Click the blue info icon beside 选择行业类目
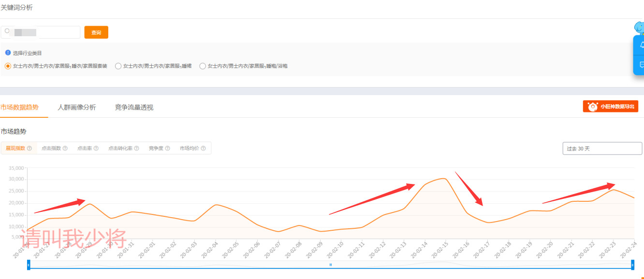The width and height of the screenshot is (644, 279). pos(8,53)
